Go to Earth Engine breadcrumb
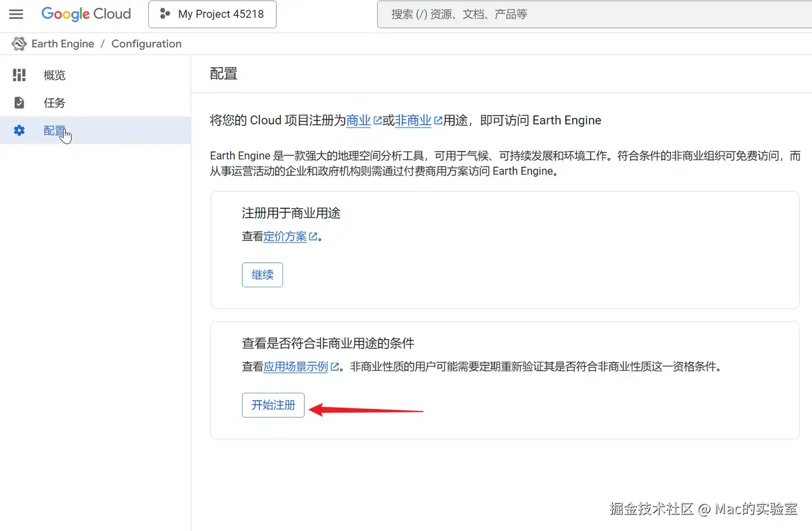This screenshot has width=812, height=531. pos(63,44)
